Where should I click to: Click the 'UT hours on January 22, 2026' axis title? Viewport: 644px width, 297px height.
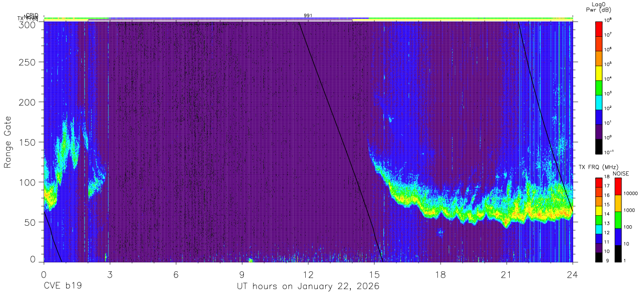click(x=308, y=287)
